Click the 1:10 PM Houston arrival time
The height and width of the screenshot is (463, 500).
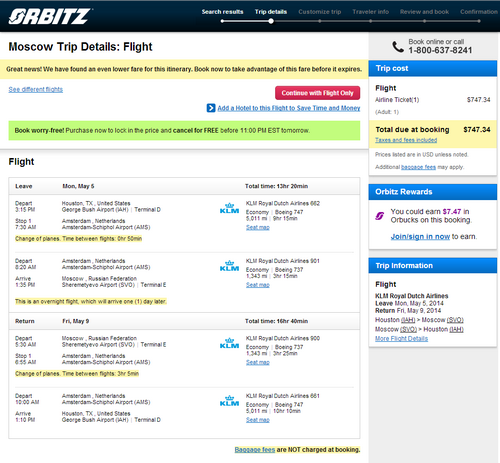pos(25,420)
